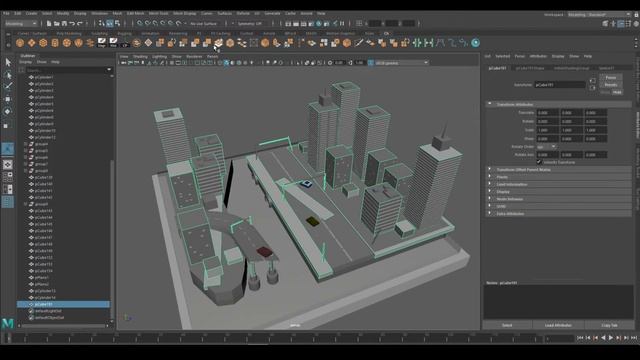Activate the Move tool in toolbox

pos(8,99)
